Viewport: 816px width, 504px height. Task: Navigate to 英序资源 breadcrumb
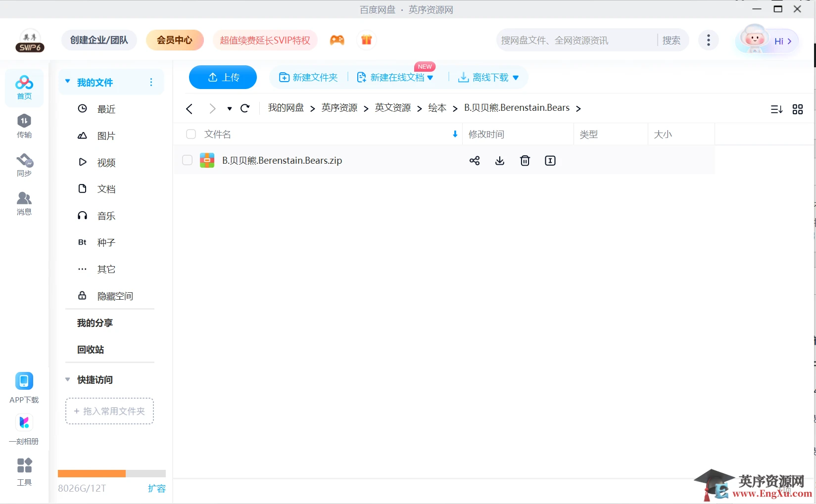[339, 108]
